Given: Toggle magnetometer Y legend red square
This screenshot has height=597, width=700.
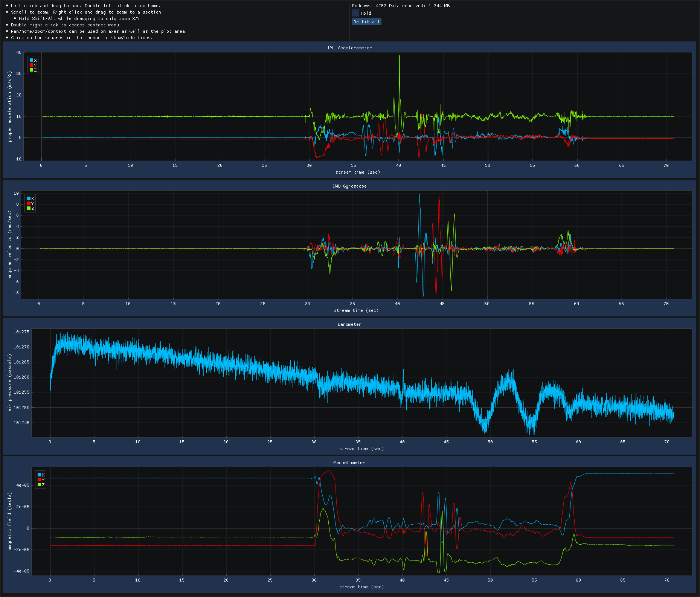Looking at the screenshot, I should [x=39, y=480].
